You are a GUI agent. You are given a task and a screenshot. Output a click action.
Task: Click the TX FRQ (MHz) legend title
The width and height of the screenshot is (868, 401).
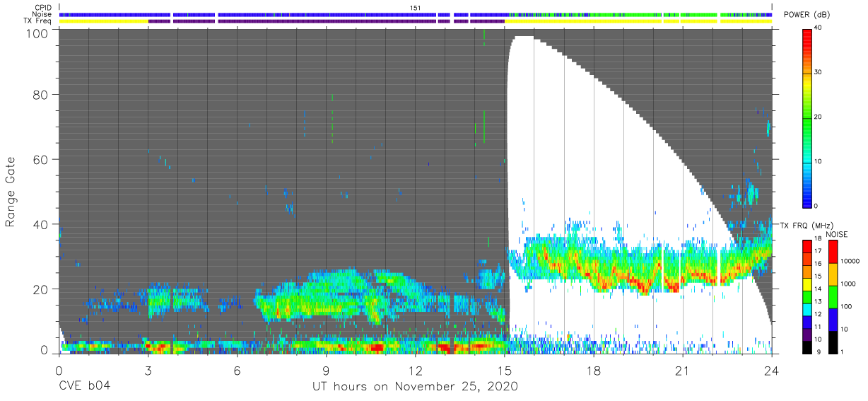(x=807, y=225)
